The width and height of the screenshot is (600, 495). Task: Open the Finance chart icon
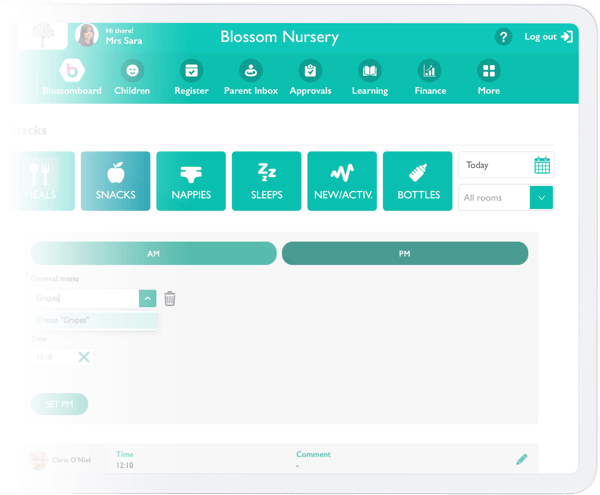[x=430, y=71]
